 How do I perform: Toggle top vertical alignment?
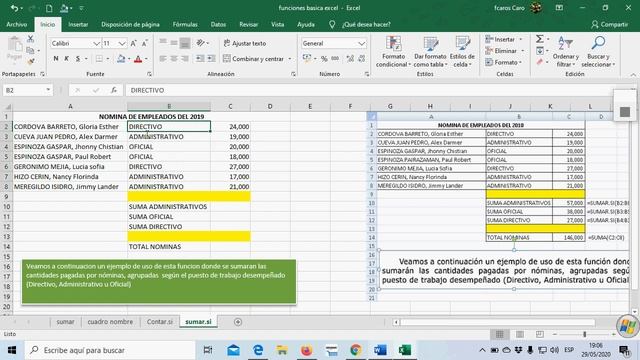(x=163, y=42)
